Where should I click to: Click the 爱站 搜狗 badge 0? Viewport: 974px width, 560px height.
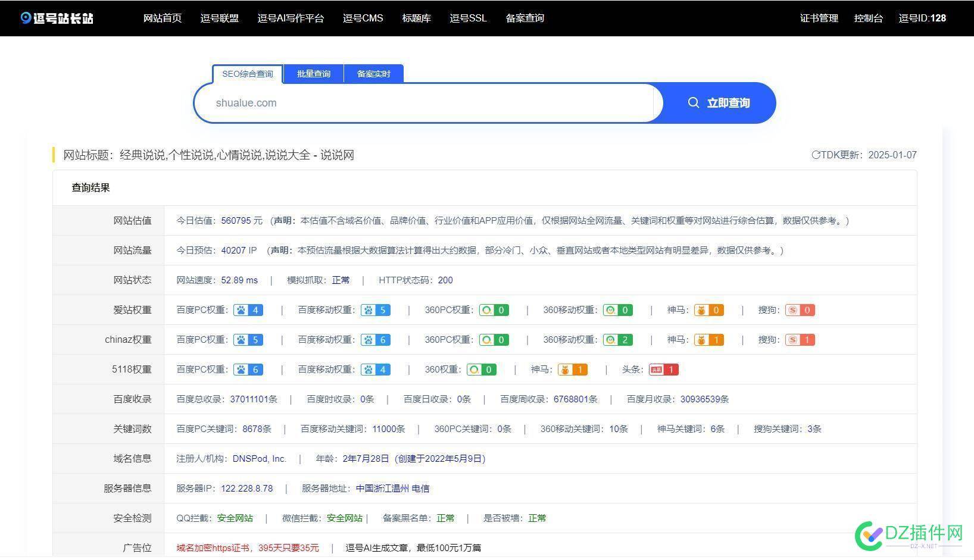click(800, 310)
